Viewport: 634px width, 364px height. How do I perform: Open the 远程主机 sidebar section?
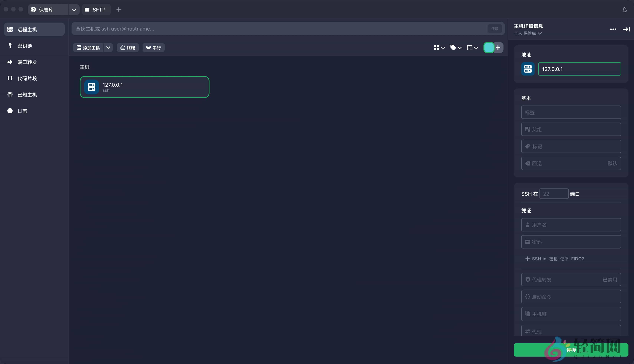34,29
